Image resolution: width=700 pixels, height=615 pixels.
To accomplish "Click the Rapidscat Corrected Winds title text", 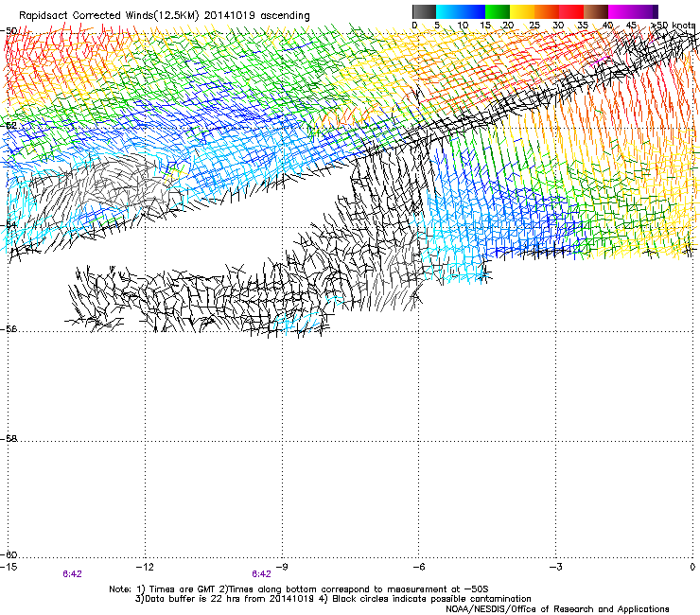I will pyautogui.click(x=165, y=15).
